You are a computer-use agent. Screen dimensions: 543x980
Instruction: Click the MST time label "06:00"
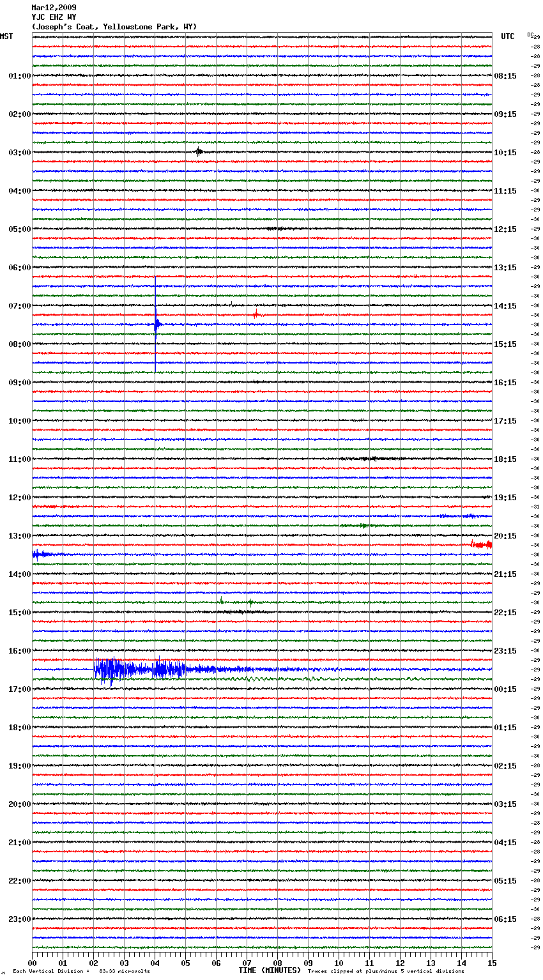(20, 268)
